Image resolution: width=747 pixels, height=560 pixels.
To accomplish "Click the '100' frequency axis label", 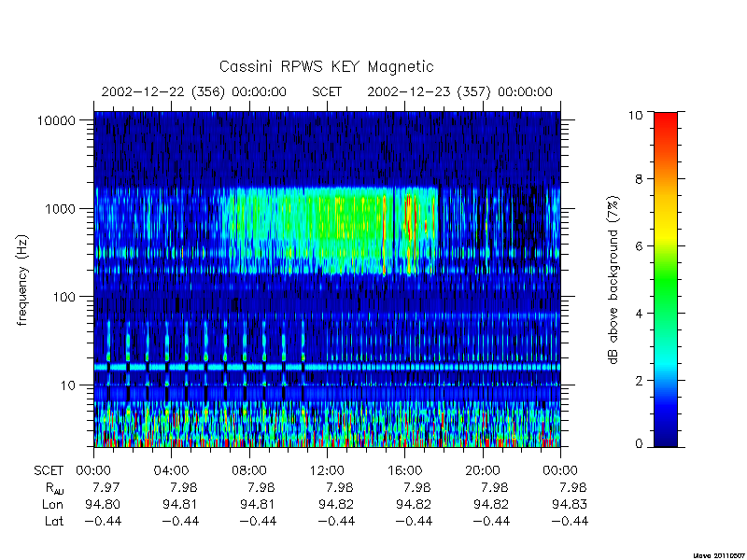I will pyautogui.click(x=64, y=297).
